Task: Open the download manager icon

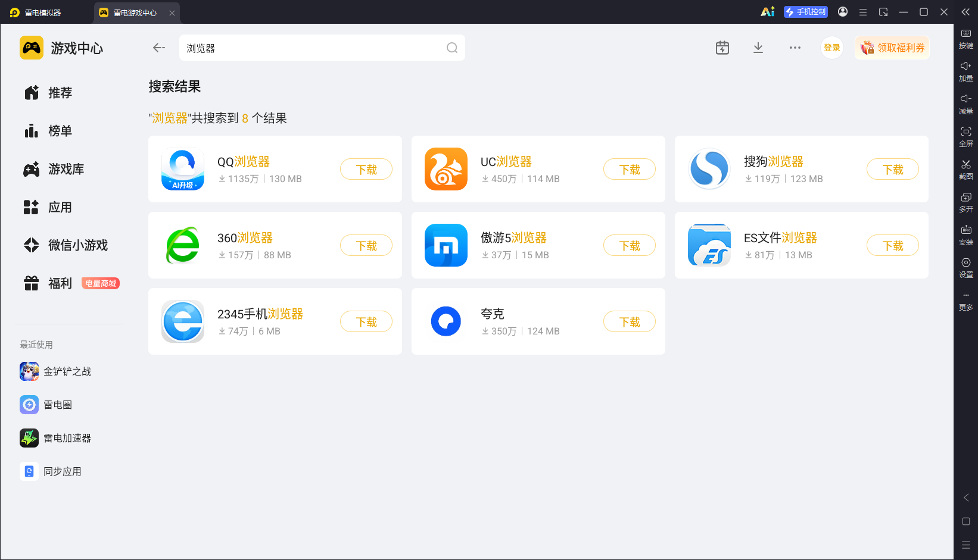Action: tap(758, 48)
